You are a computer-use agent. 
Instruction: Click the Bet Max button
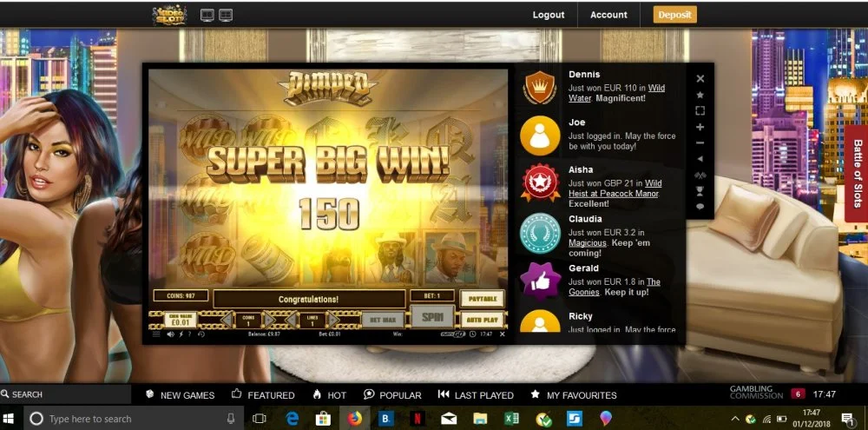(x=383, y=320)
